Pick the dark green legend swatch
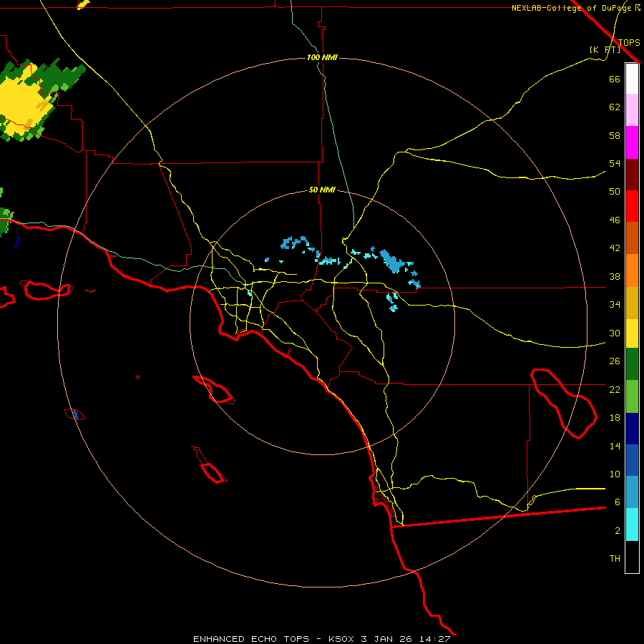This screenshot has height=644, width=644. pyautogui.click(x=632, y=364)
